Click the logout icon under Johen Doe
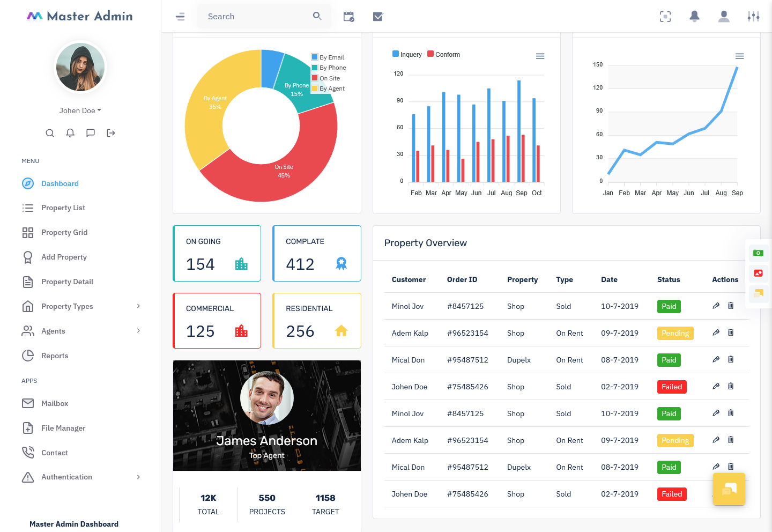 [111, 133]
